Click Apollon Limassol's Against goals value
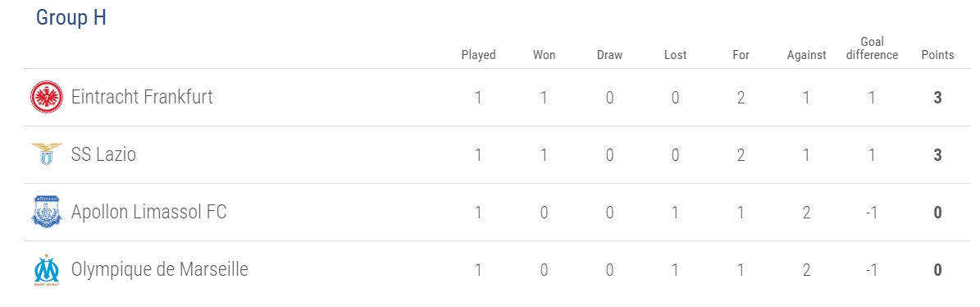Viewport: 980px width, 307px height. [806, 213]
